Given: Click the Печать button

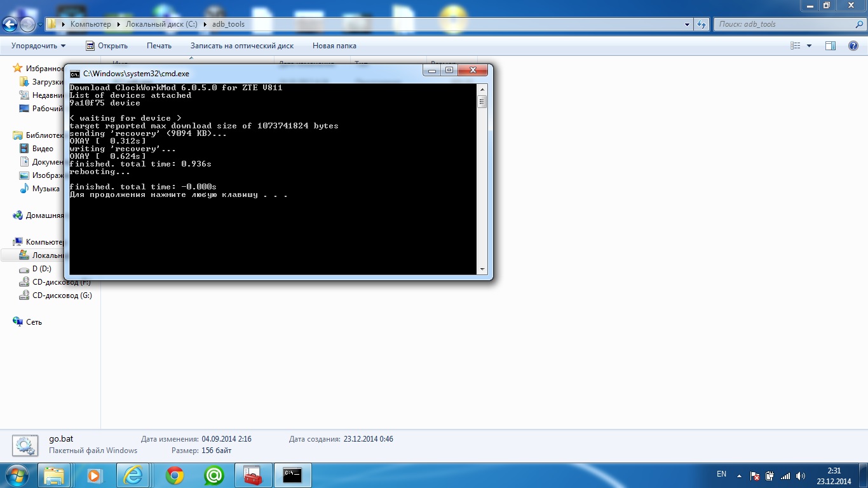Looking at the screenshot, I should tap(159, 46).
